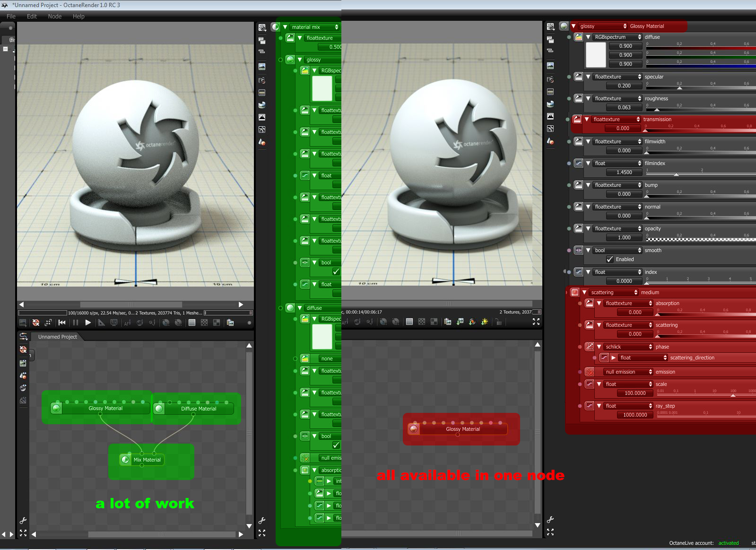Restart the render with the rewind icon
Image resolution: width=756 pixels, height=550 pixels.
coord(62,323)
